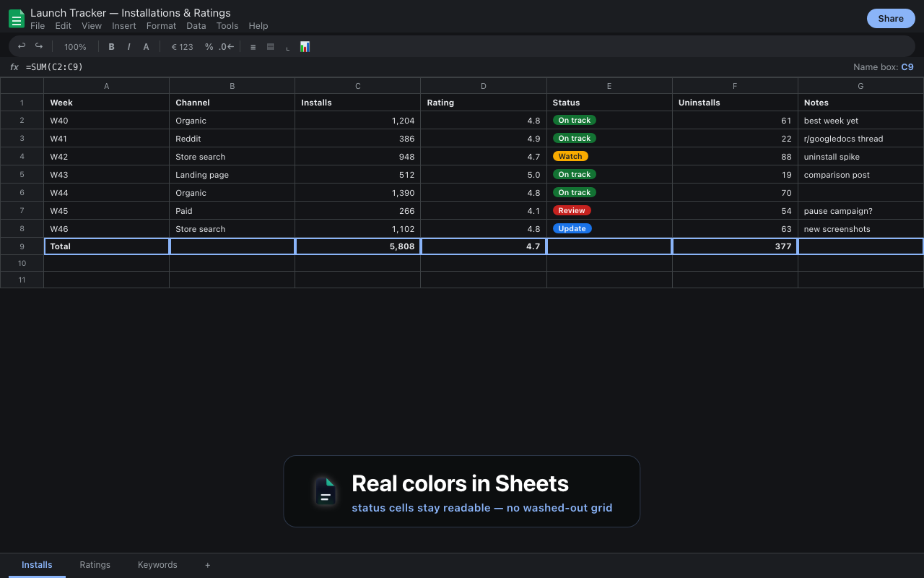Format the cell as percent
924x578 pixels.
point(209,47)
